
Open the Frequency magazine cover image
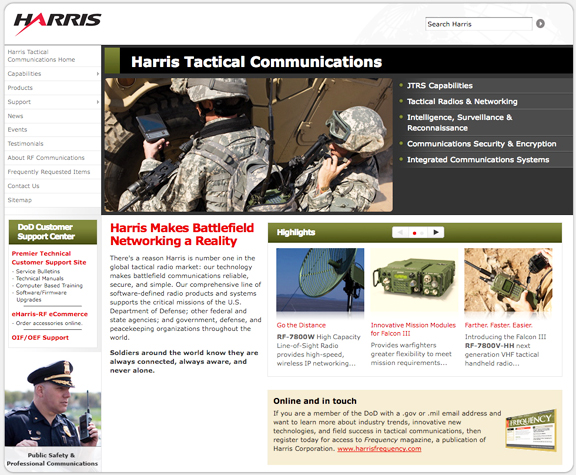531,430
